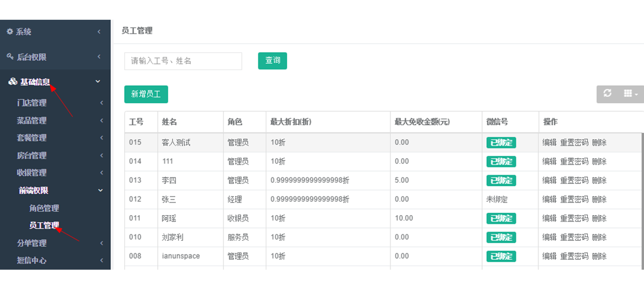Click the 基础信息 sidebar icon
This screenshot has height=290, width=644.
pos(13,82)
